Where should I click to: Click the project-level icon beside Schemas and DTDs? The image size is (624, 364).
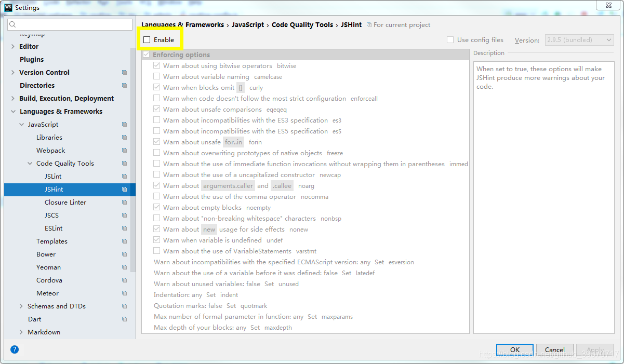[x=124, y=306]
